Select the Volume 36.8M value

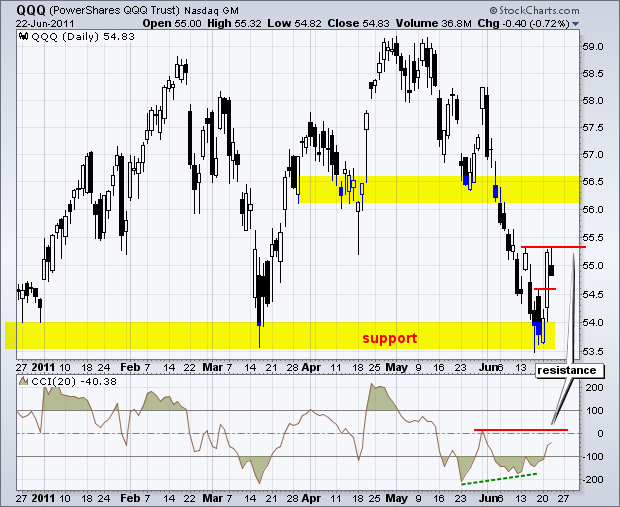tap(433, 23)
